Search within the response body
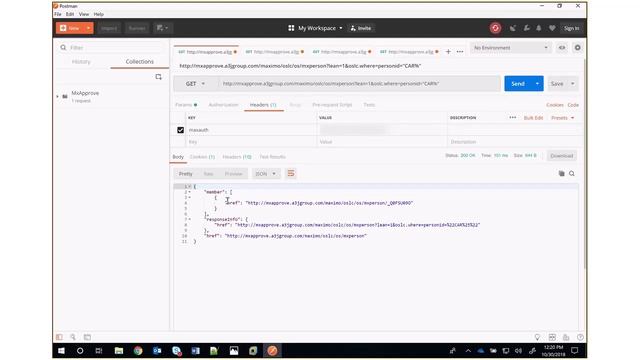Viewport: 640px width, 360px height. click(572, 173)
